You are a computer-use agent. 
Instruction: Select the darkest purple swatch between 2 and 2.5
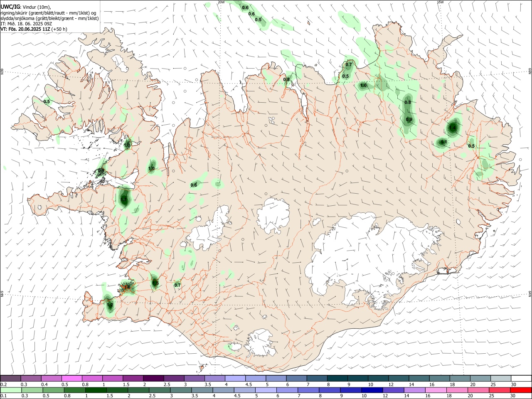[153, 378]
